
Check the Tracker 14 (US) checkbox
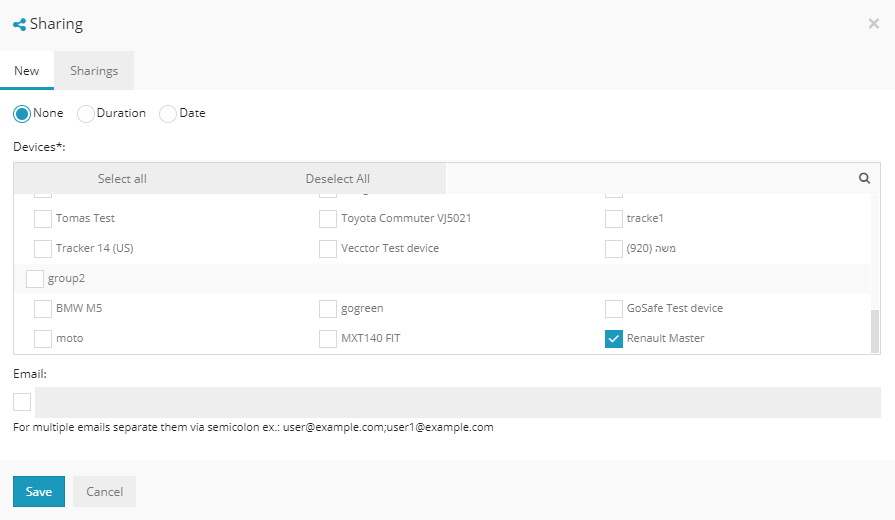[x=43, y=249]
